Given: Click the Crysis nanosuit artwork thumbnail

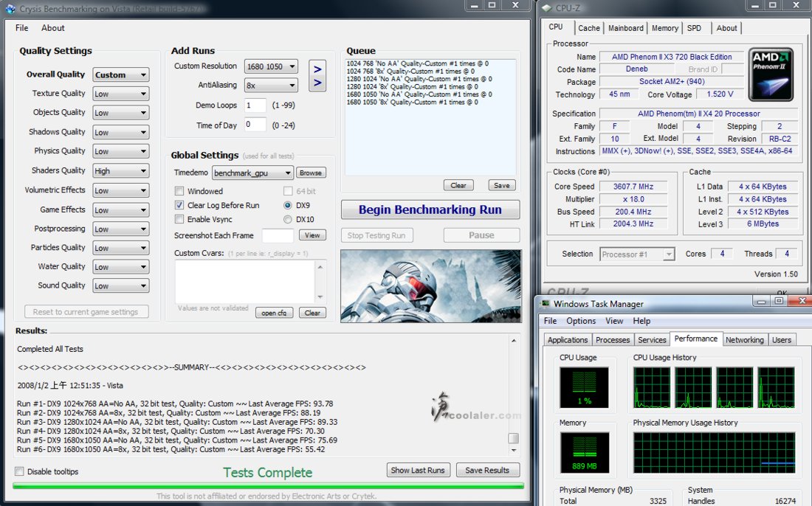Looking at the screenshot, I should 431,286.
